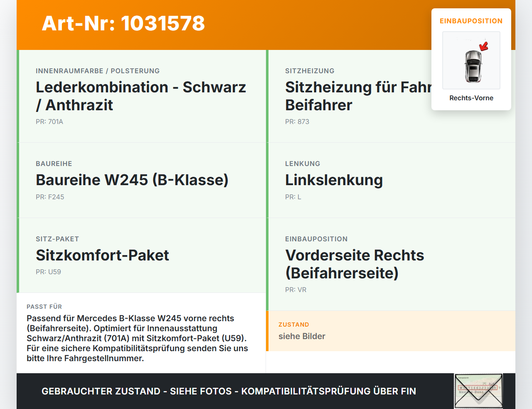Click the PR: 701A code
The image size is (532, 409).
tap(49, 121)
